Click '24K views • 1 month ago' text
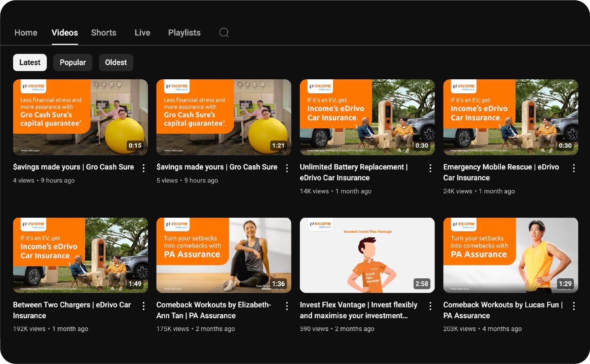This screenshot has height=364, width=590. click(479, 191)
